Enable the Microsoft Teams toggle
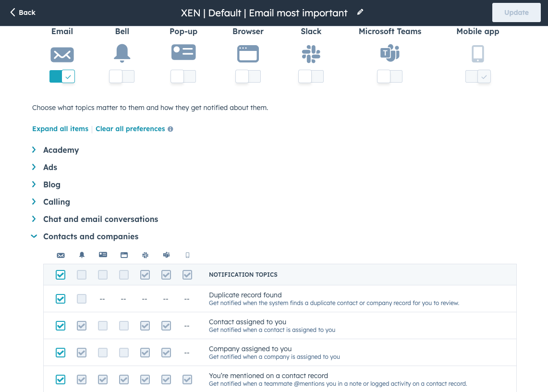This screenshot has height=392, width=548. pos(390,76)
